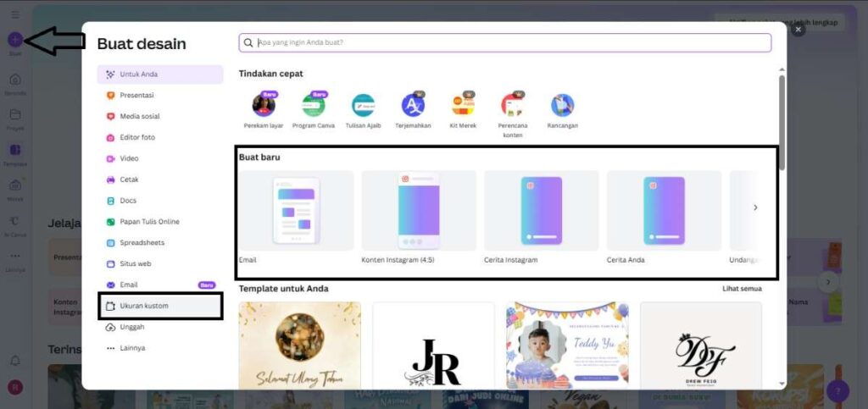This screenshot has width=868, height=409.
Task: Open Selamat Ulang Tahun gold template
Action: (x=299, y=345)
